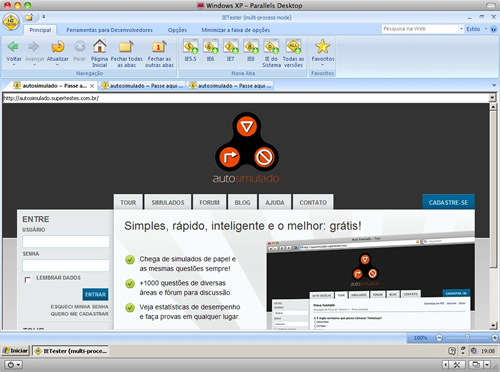Open the BLOG page tab
Screen dimensions: 500x372
point(242,202)
